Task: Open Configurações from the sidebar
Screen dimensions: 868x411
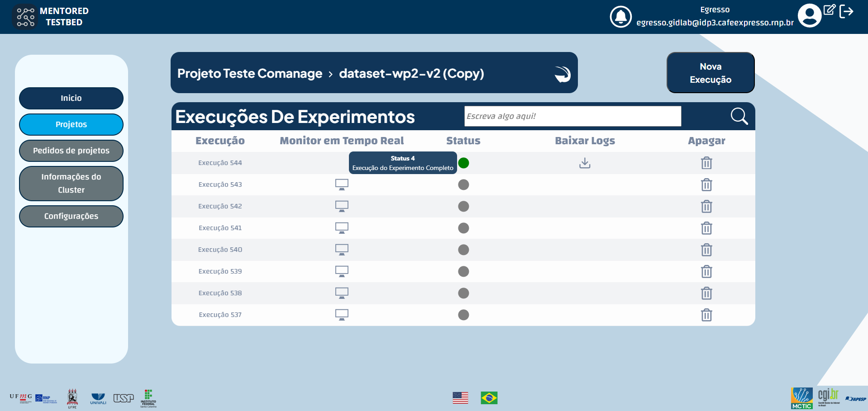Action: click(71, 216)
